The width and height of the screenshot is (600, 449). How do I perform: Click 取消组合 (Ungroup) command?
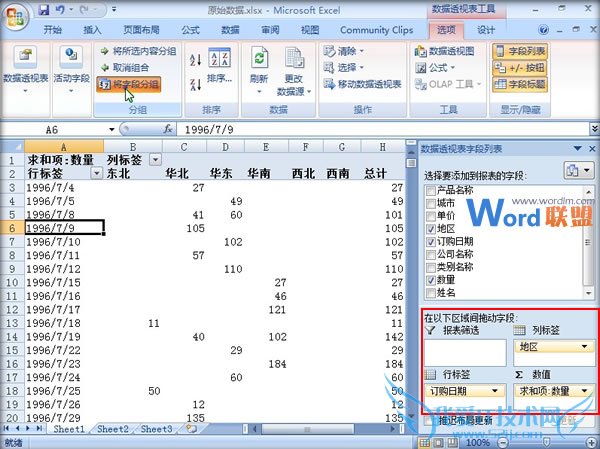[125, 68]
